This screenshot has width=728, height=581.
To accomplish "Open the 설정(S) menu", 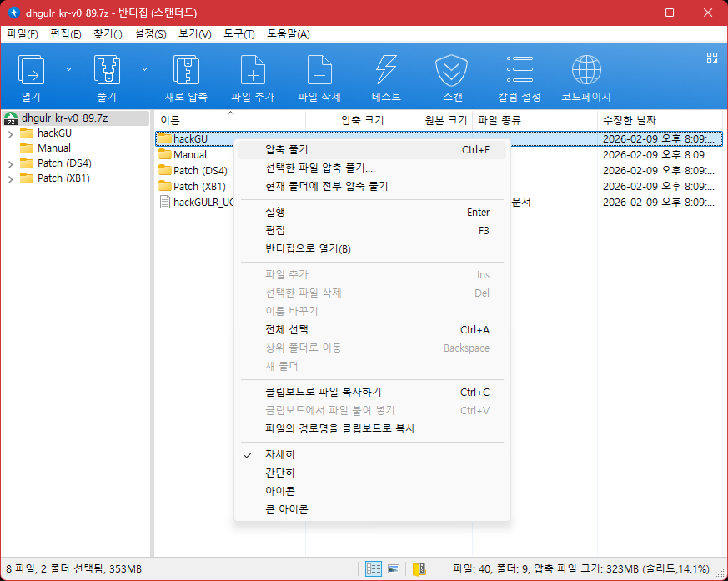I will point(150,34).
